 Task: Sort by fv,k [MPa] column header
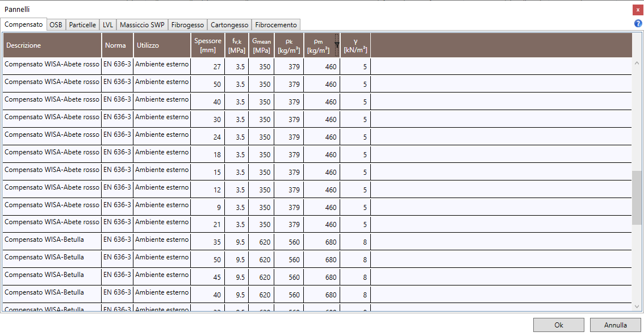(x=237, y=45)
